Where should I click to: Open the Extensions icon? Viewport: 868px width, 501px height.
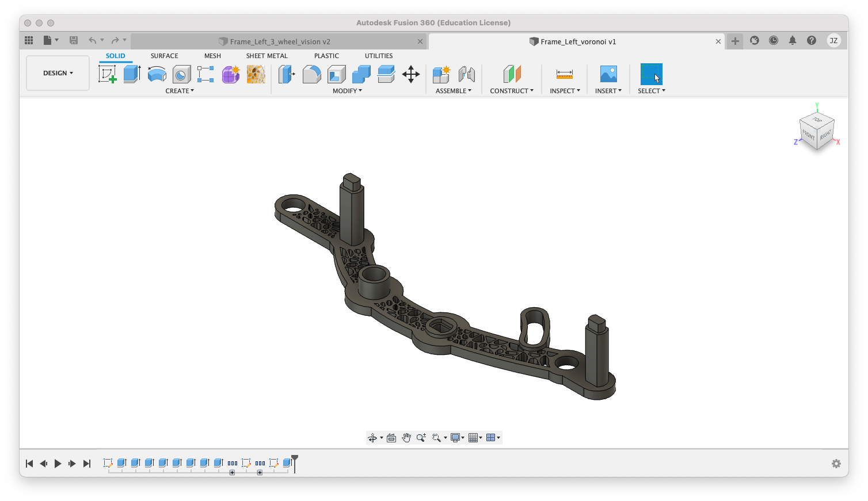click(755, 40)
